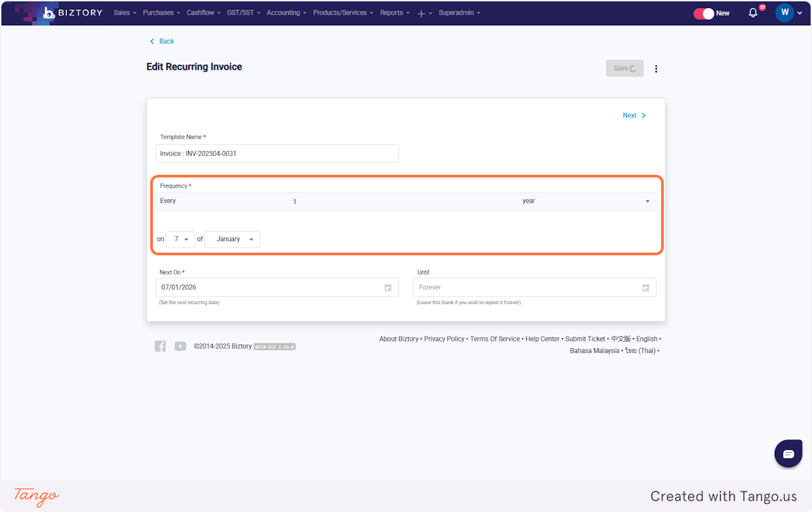Screen dimensions: 812x512
Task: Click the Edit Recurring Invoice heading
Action: coord(194,67)
